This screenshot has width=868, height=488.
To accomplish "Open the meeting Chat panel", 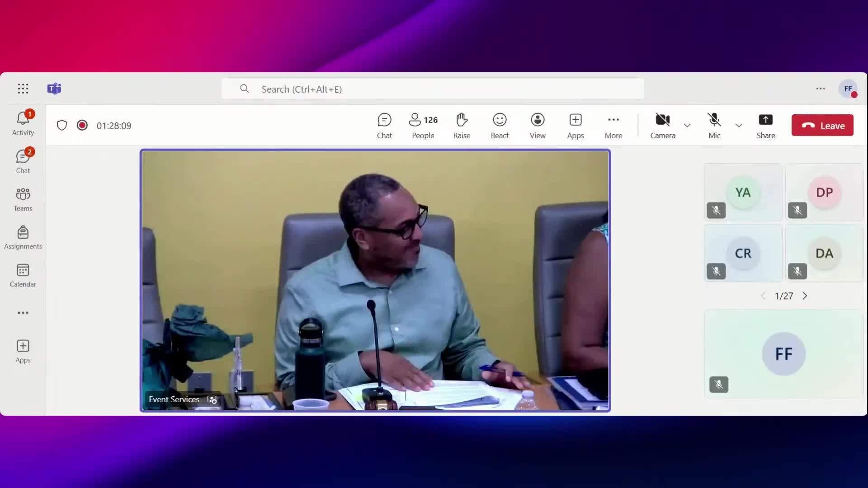I will [384, 126].
